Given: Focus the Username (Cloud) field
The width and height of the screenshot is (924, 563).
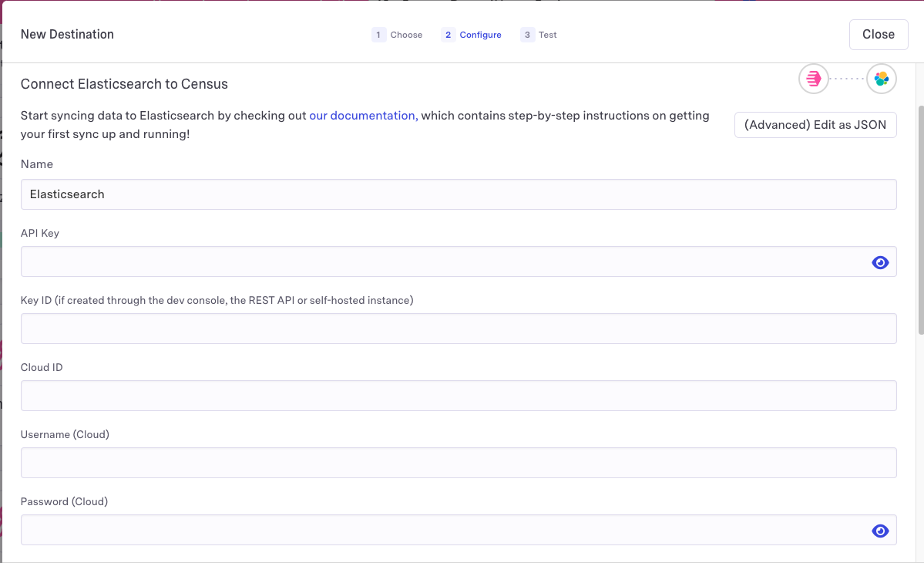Looking at the screenshot, I should coord(459,463).
